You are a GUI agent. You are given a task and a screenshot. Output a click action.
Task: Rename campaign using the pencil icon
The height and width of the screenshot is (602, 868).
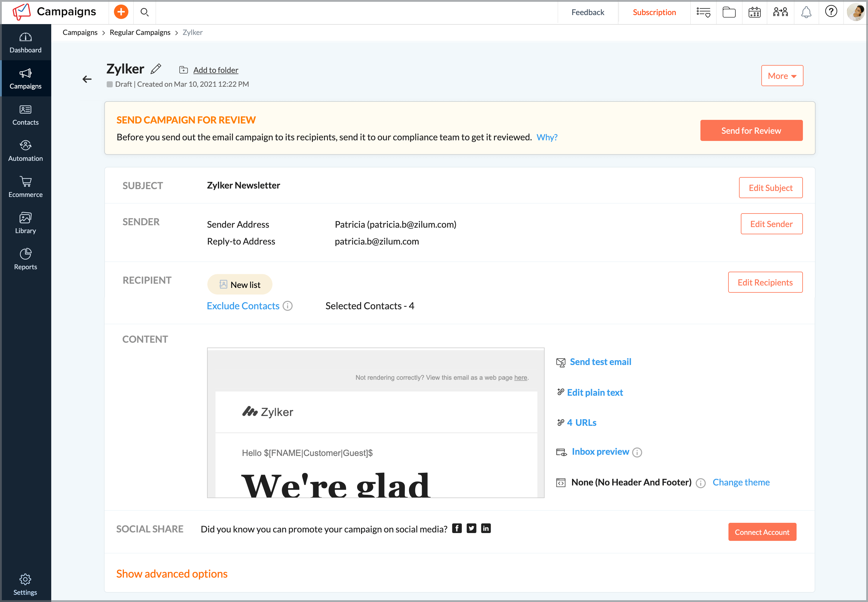point(156,69)
